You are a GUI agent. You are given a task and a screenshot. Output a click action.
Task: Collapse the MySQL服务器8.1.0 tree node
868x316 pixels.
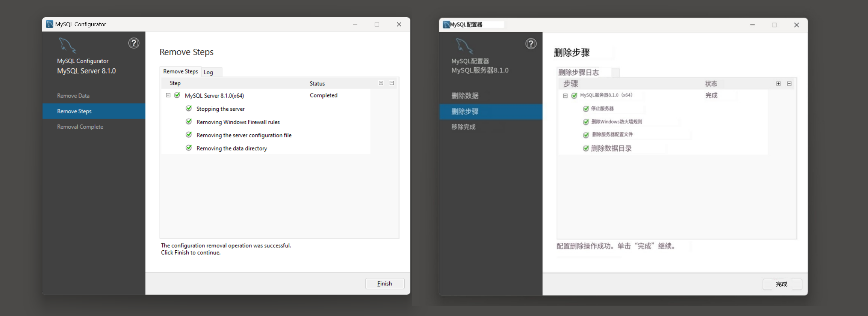coord(565,96)
